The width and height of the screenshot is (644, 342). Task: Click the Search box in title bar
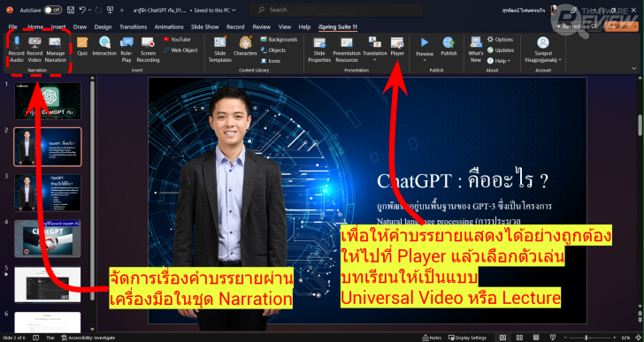tap(336, 10)
